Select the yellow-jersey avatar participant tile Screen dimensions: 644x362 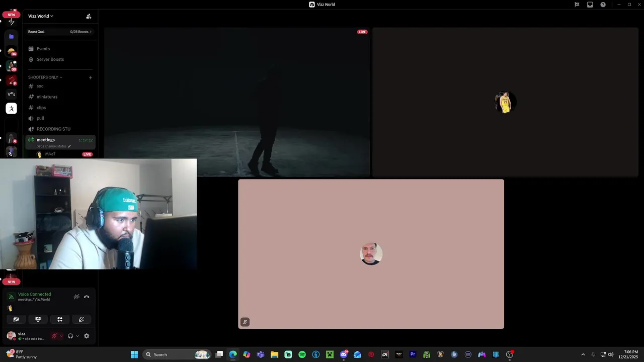pyautogui.click(x=505, y=102)
